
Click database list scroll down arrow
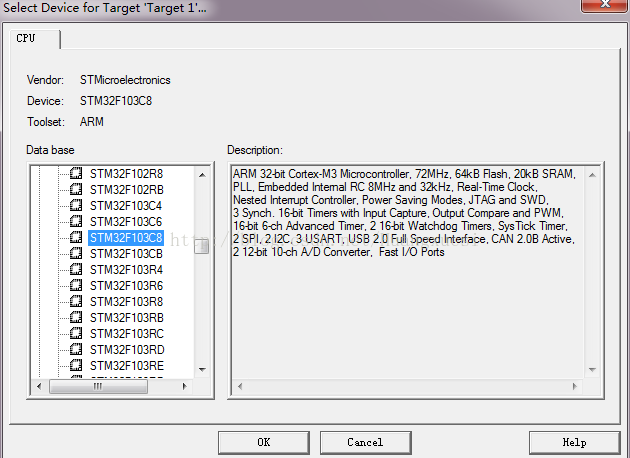[x=202, y=370]
